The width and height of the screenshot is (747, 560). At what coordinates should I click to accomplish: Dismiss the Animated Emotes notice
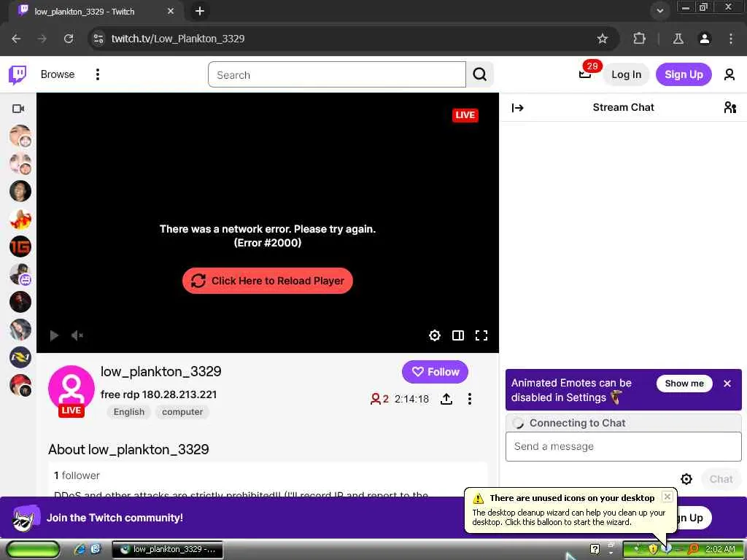coord(727,384)
